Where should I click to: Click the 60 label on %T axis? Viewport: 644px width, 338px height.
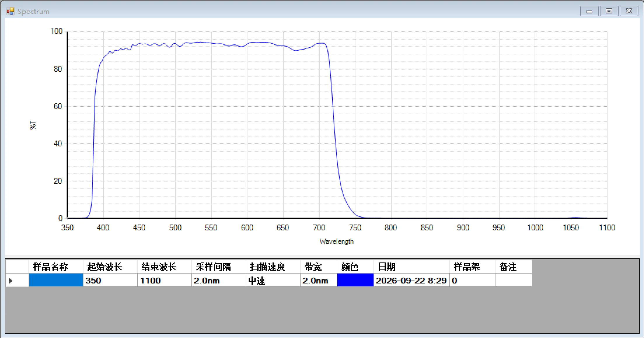coord(58,106)
